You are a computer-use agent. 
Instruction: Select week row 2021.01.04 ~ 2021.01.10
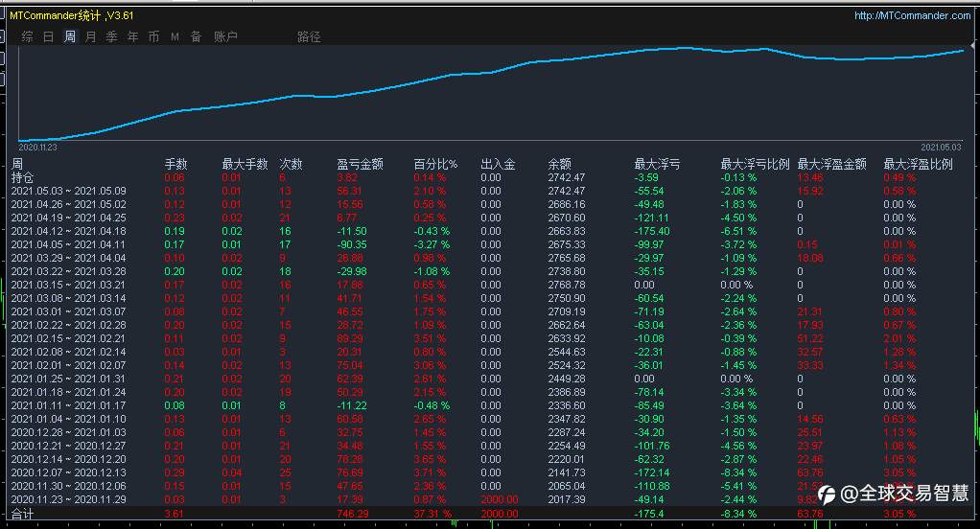[69, 419]
